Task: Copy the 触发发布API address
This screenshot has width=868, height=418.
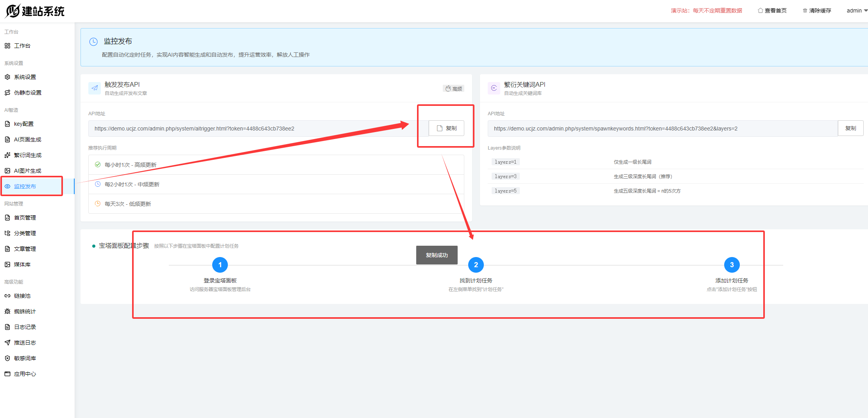Action: pyautogui.click(x=446, y=128)
